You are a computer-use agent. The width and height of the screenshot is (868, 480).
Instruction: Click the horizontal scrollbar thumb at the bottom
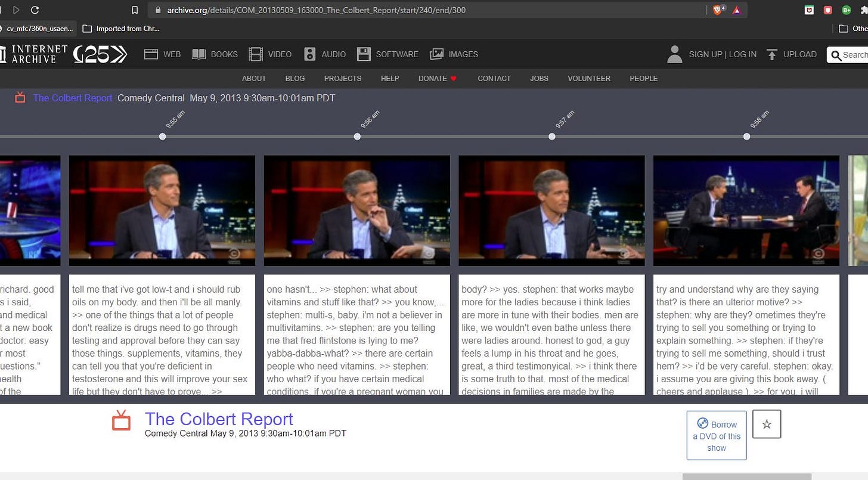(746, 476)
